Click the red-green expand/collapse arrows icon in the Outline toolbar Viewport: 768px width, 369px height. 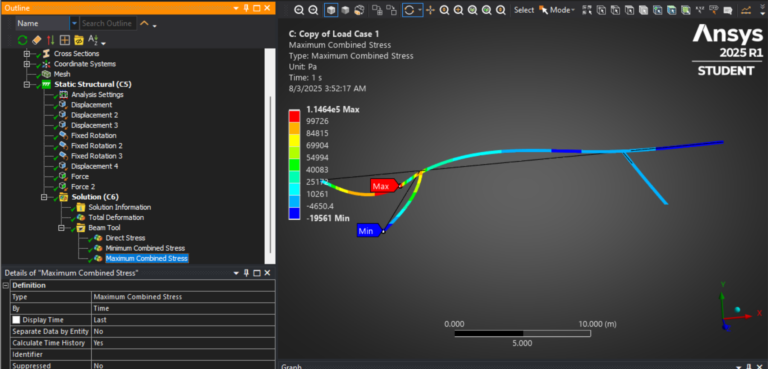tap(50, 40)
